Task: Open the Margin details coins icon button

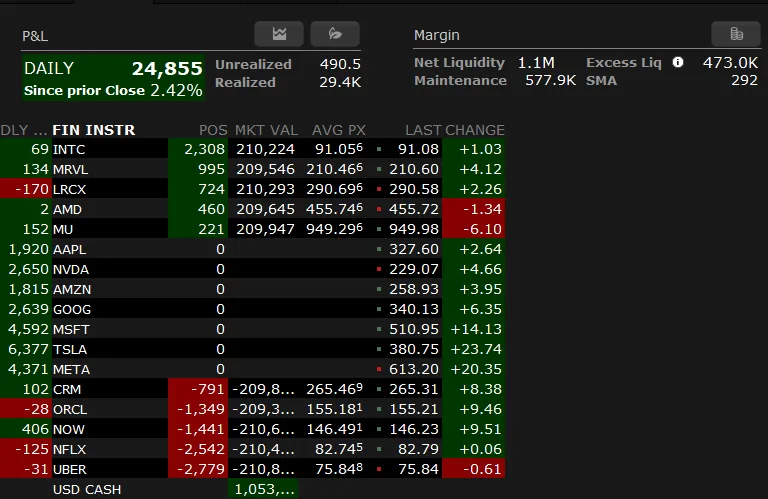Action: pyautogui.click(x=736, y=34)
